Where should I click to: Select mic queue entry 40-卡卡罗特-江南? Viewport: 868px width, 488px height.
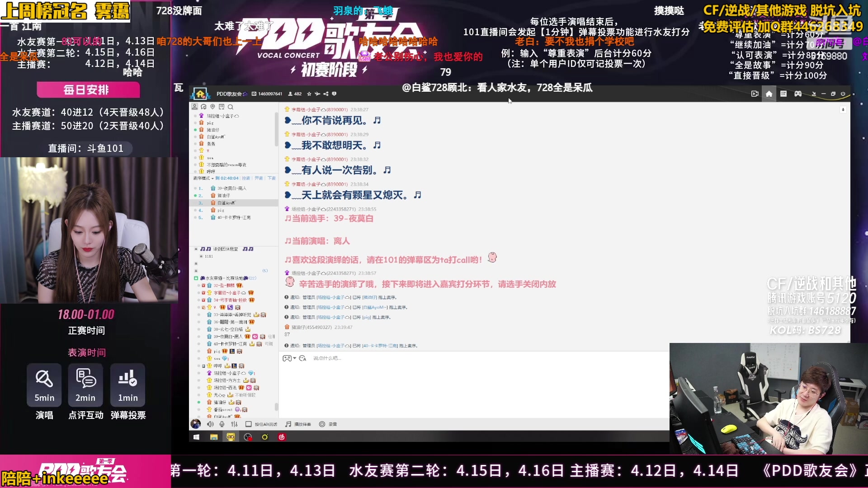pyautogui.click(x=233, y=217)
